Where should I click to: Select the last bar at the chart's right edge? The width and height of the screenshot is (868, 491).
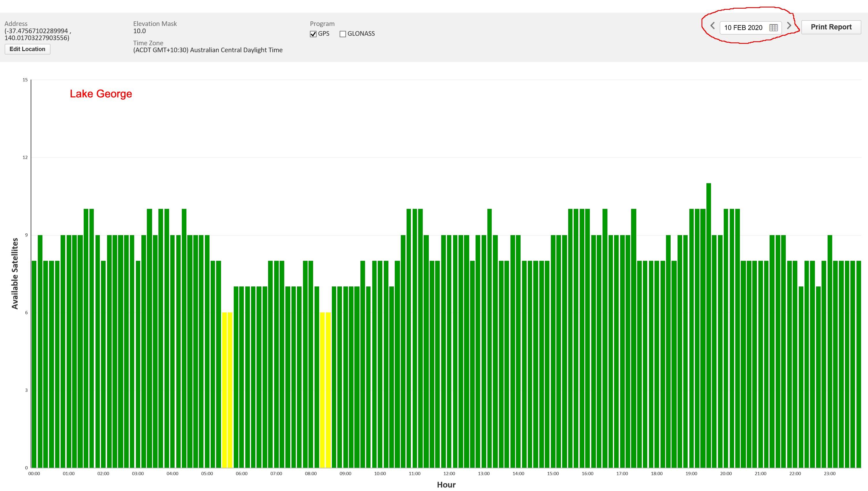[x=858, y=364]
